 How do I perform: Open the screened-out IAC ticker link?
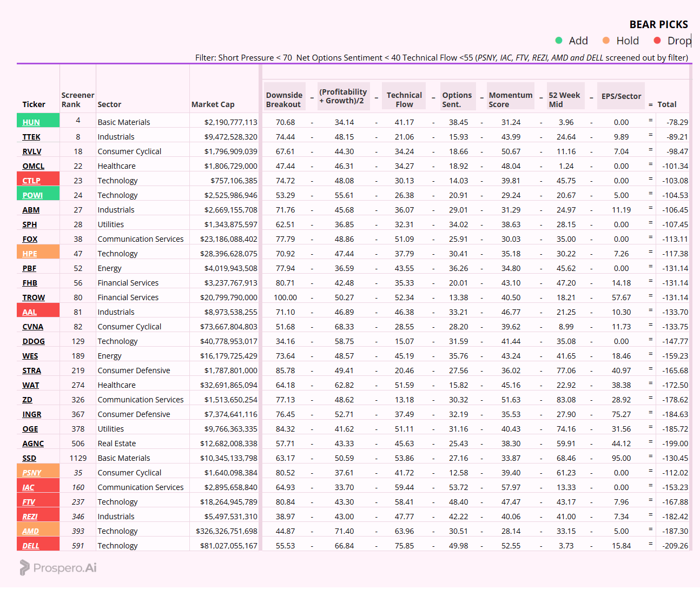coord(28,487)
